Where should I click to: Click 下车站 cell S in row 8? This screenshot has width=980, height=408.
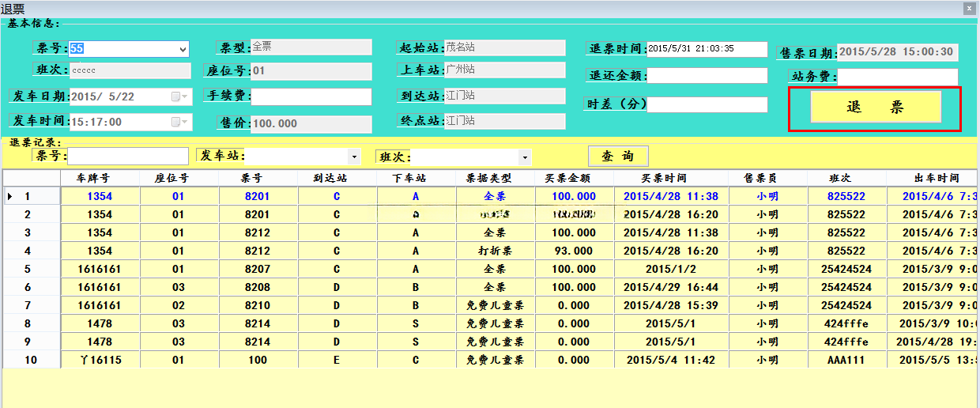pos(416,323)
